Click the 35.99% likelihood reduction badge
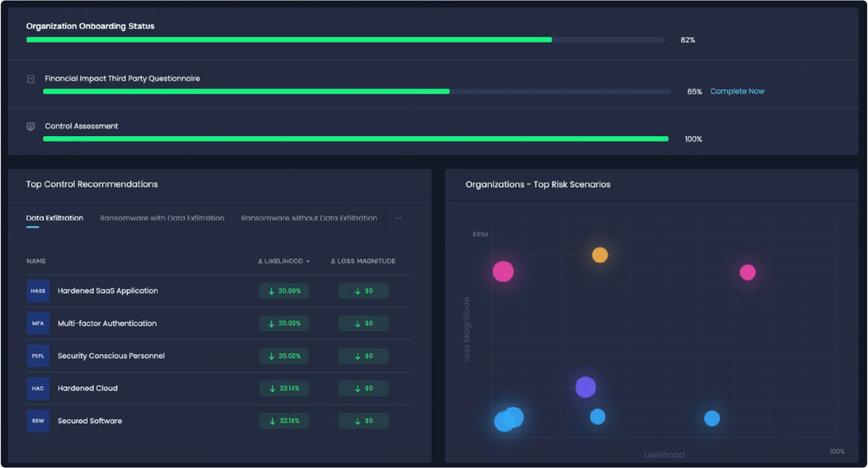 [x=284, y=291]
